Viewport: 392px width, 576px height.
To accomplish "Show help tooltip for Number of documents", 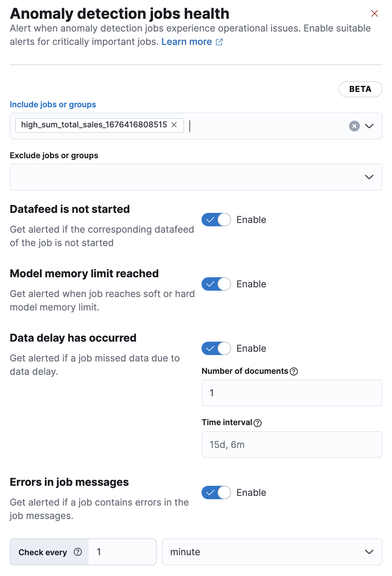I will 294,371.
